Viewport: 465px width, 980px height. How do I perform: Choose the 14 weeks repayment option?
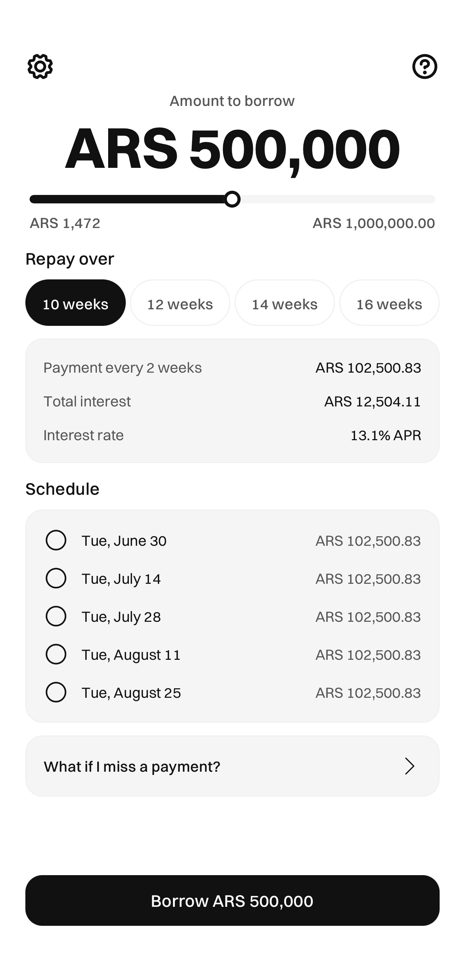pyautogui.click(x=285, y=303)
